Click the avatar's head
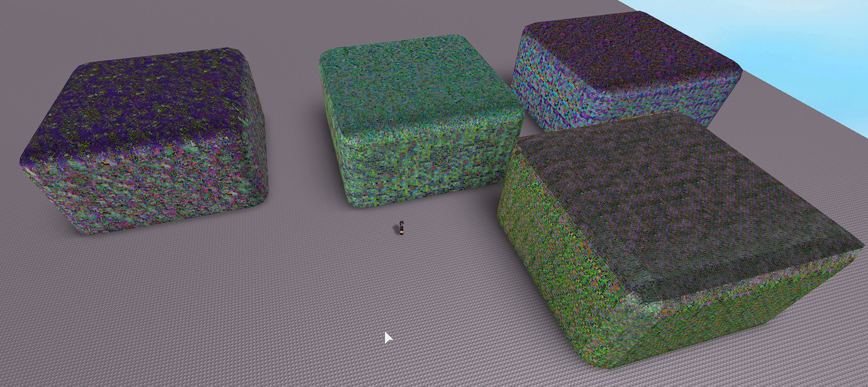The width and height of the screenshot is (868, 387). pos(401,224)
